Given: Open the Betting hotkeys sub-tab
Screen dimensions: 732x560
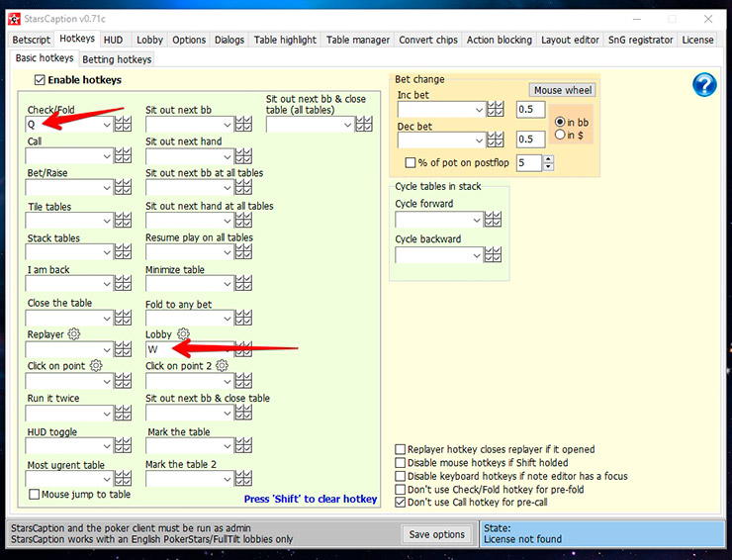Looking at the screenshot, I should 118,59.
